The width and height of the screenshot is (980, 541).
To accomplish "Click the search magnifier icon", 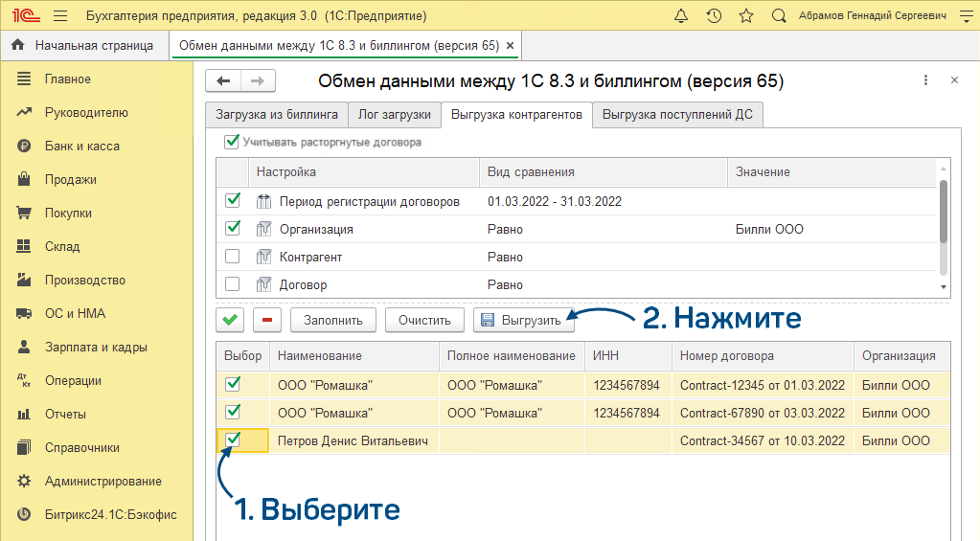I will tap(779, 15).
